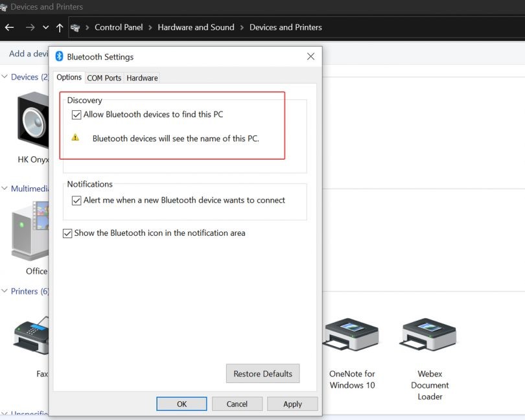Open the Hardware tab

coord(142,78)
